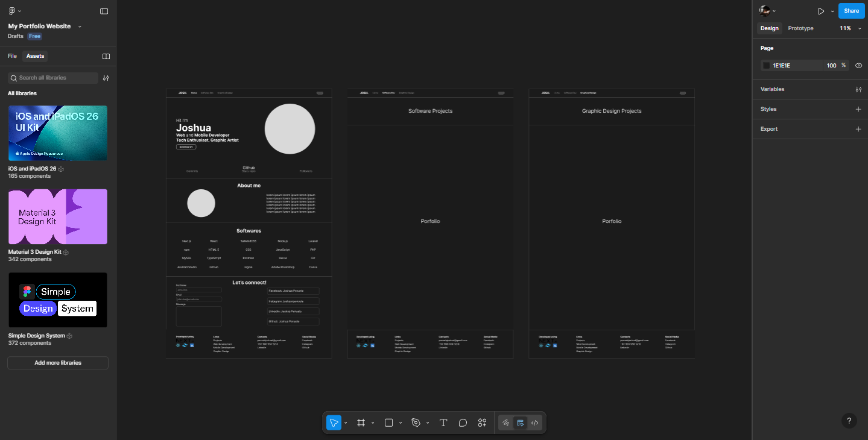Screen dimensions: 868x440
Task: Switch to Dev Mode code toggle
Action: coord(534,423)
